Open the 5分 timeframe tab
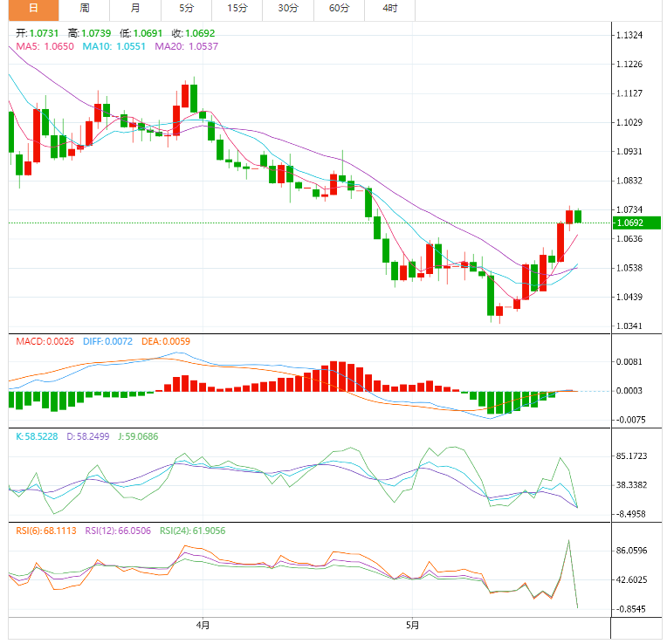 click(x=186, y=9)
